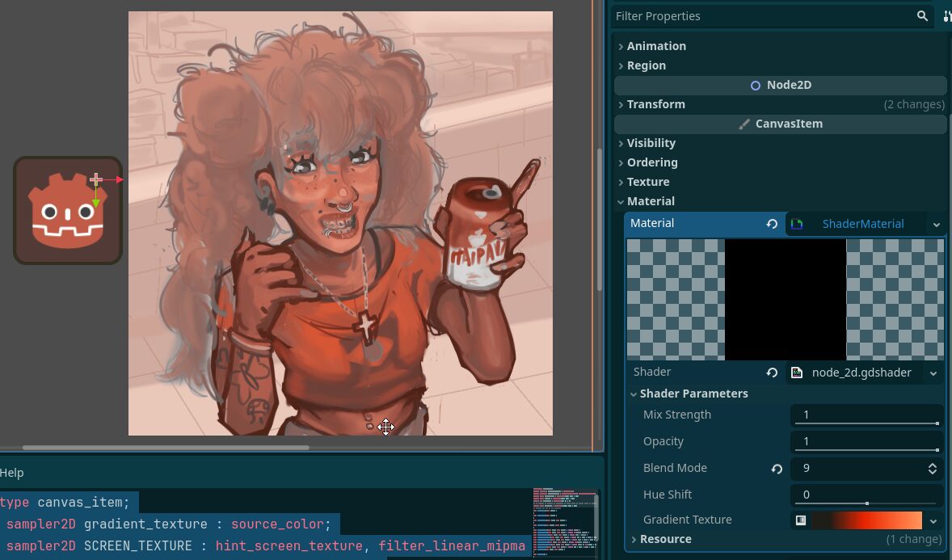Click the SCREEN_TEXTURE code text
Screen dimensions: 952x560
point(138,546)
